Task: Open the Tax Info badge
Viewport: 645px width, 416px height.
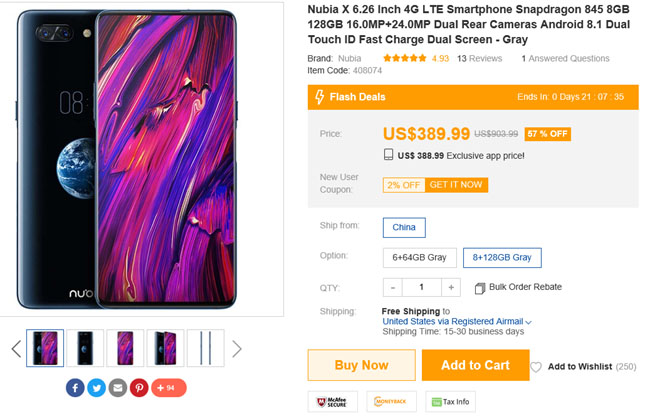Action: [x=448, y=401]
